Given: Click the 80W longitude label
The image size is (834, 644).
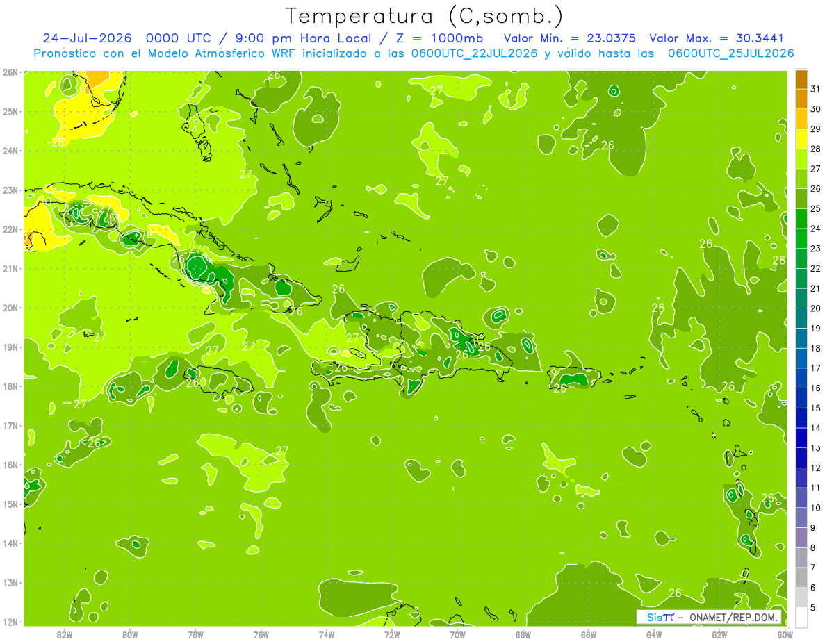Looking at the screenshot, I should (x=130, y=634).
